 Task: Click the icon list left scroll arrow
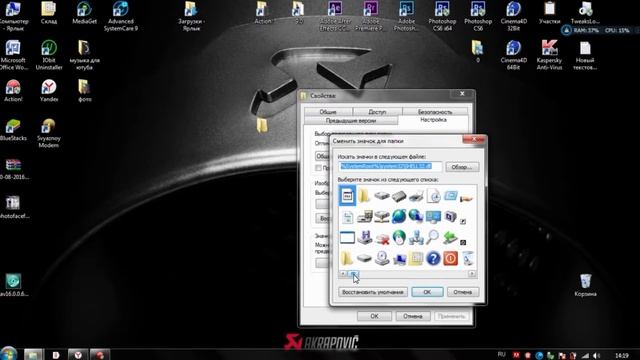point(343,274)
